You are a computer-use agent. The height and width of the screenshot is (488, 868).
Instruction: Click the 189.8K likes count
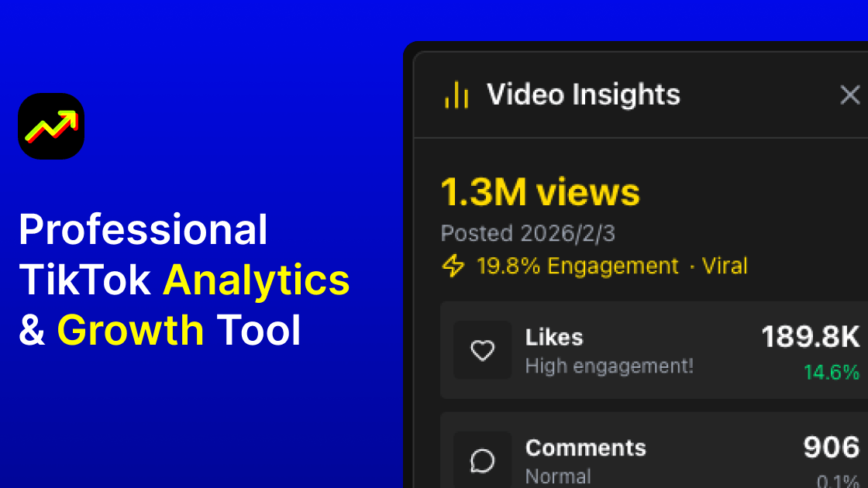click(811, 336)
